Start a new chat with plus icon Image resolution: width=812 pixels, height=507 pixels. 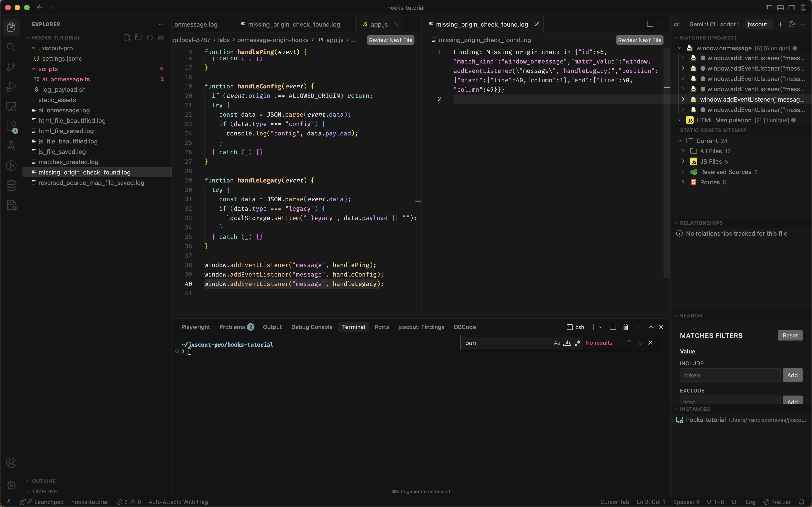[781, 24]
